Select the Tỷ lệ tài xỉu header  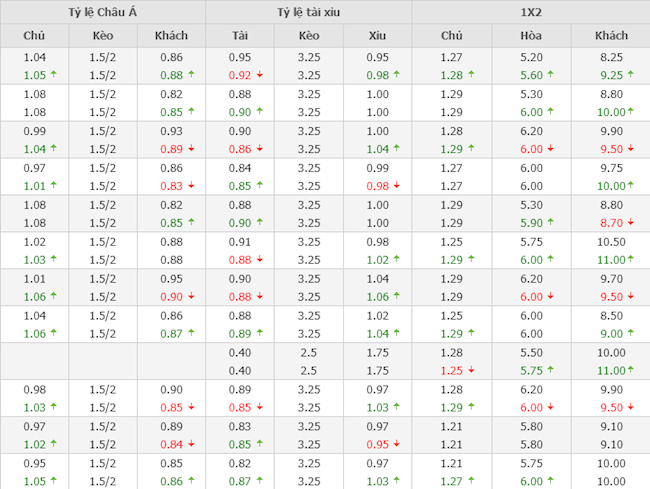308,12
